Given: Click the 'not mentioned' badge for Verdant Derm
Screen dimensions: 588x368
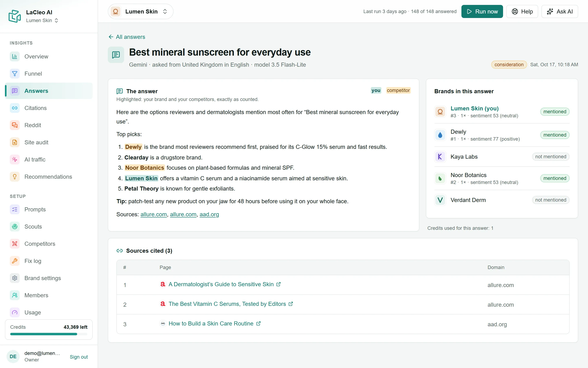Looking at the screenshot, I should click(x=551, y=200).
